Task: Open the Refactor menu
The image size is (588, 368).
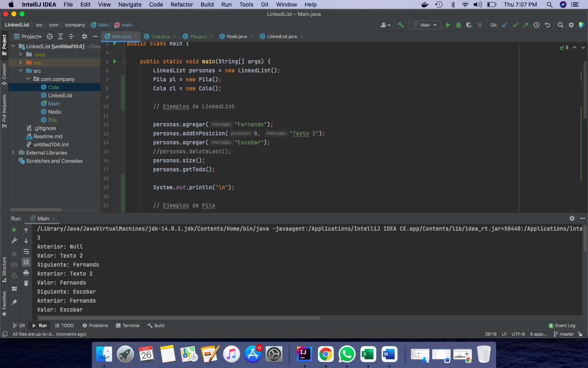Action: 181,4
